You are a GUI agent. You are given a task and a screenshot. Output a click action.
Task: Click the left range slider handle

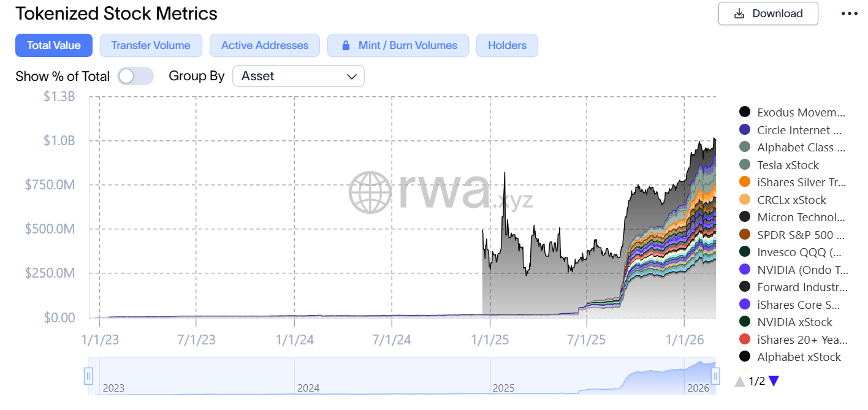pyautogui.click(x=88, y=376)
